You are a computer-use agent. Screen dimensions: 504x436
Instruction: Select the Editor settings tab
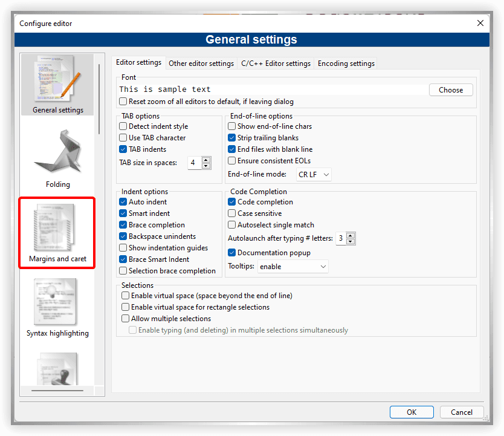click(138, 62)
